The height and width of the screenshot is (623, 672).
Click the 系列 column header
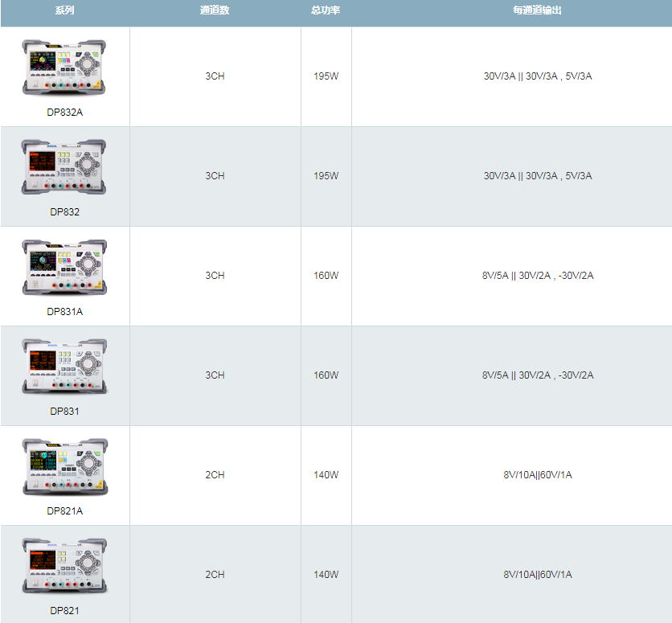[x=65, y=10]
